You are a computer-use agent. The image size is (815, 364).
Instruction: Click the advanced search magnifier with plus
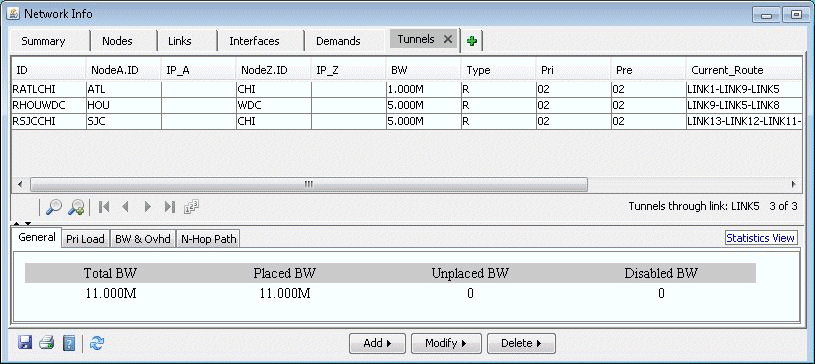coord(76,207)
